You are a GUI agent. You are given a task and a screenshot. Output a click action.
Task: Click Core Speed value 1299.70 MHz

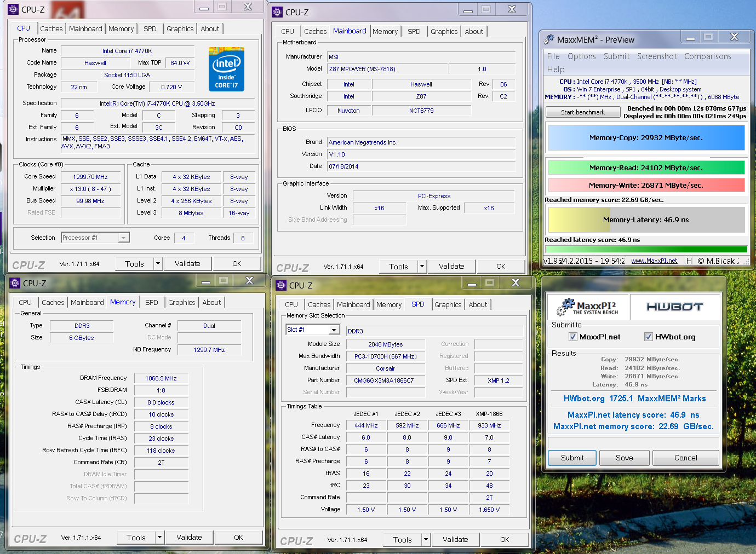click(91, 177)
